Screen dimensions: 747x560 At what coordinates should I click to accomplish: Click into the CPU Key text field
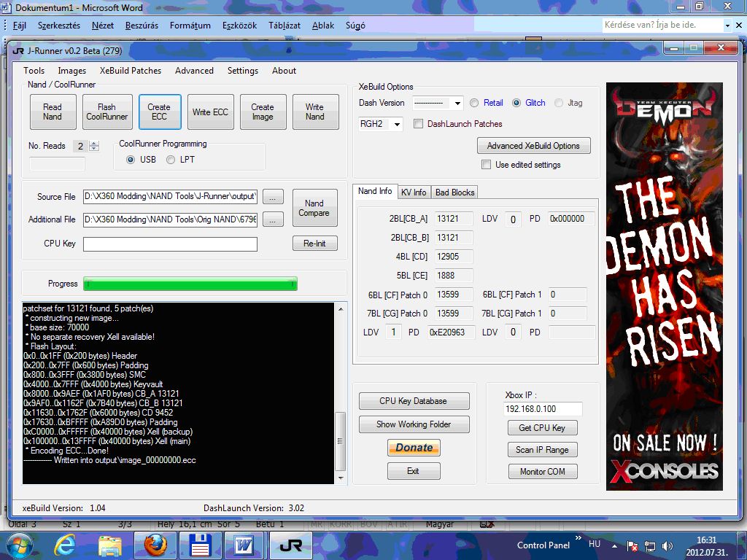[x=170, y=244]
